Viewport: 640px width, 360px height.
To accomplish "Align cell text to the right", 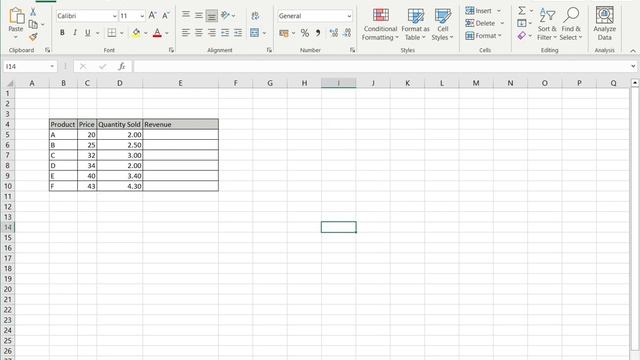I will pyautogui.click(x=211, y=33).
